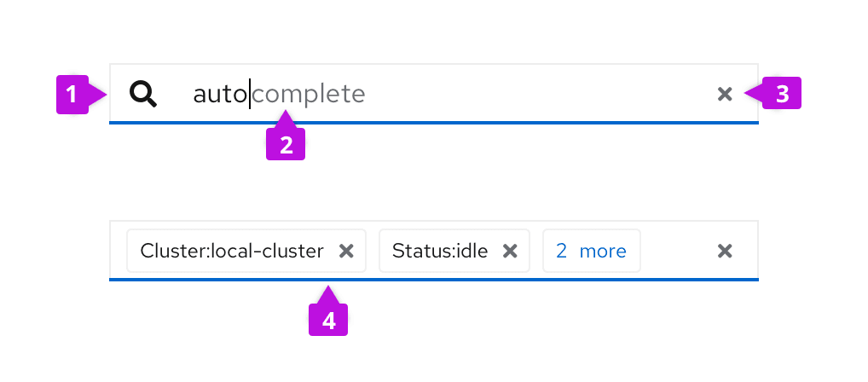Select the Status:idle chip label
Viewport: 868px width, 382px height.
click(x=440, y=251)
